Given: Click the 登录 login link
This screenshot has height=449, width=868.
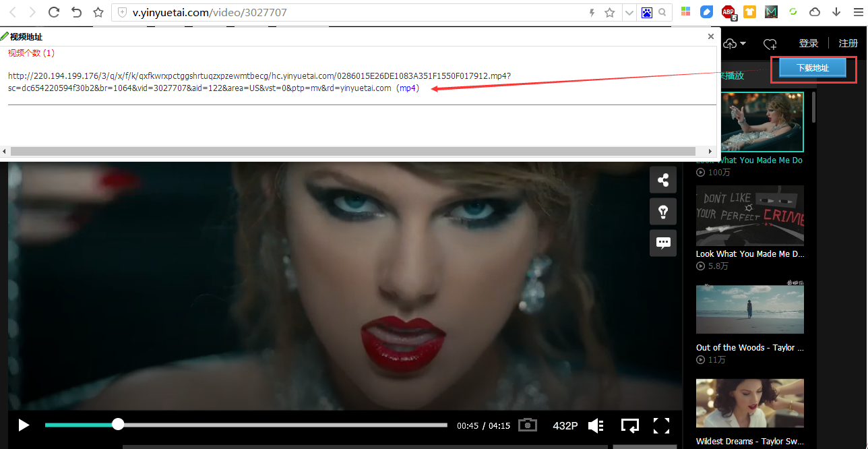Looking at the screenshot, I should click(809, 43).
